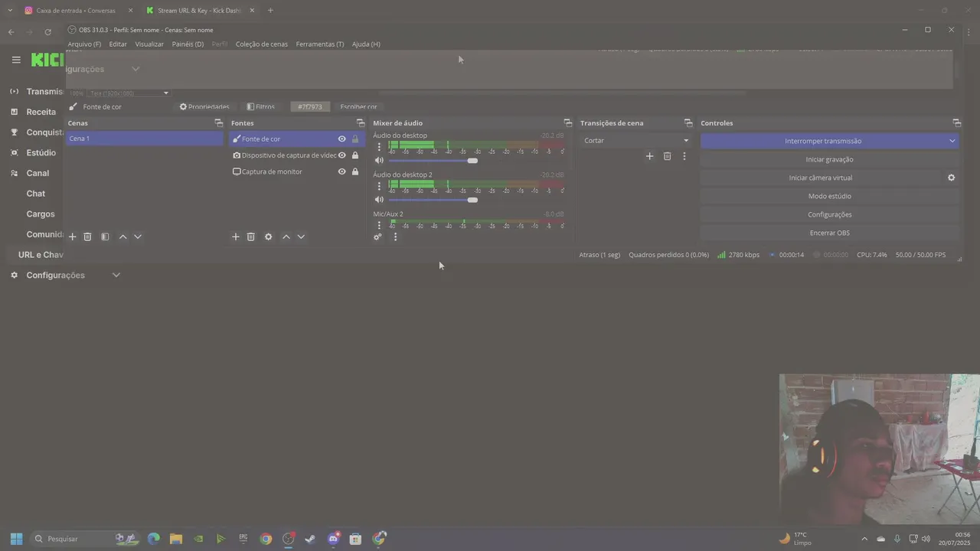Open preview scaling dropdown above source toolbar
The image size is (980, 551).
coord(129,93)
